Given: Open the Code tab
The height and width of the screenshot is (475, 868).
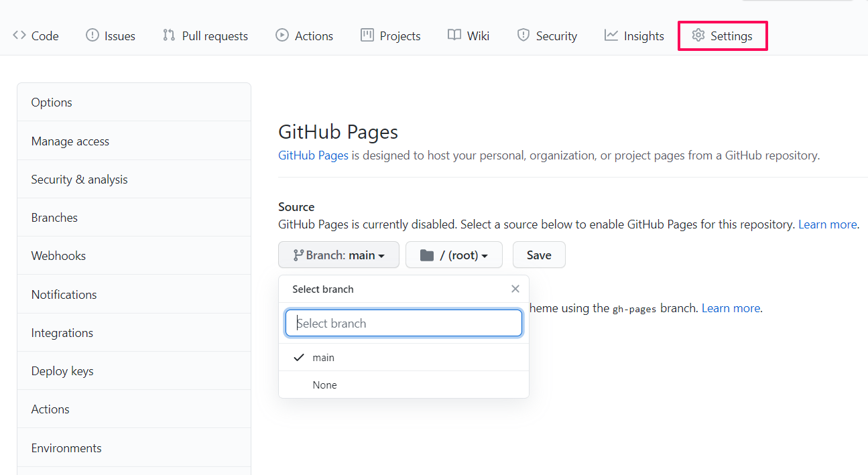Looking at the screenshot, I should pyautogui.click(x=36, y=36).
